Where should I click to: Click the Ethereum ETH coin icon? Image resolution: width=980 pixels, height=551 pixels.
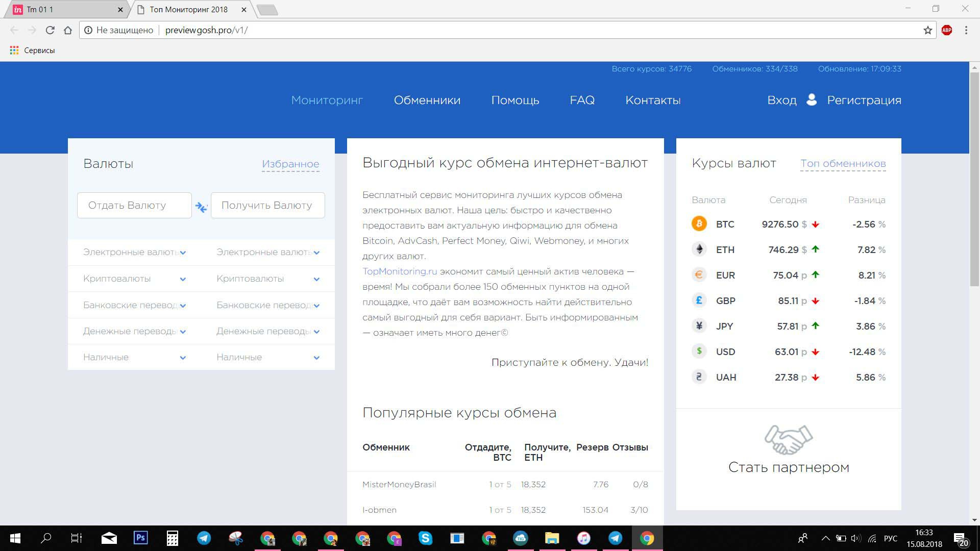[x=699, y=249]
